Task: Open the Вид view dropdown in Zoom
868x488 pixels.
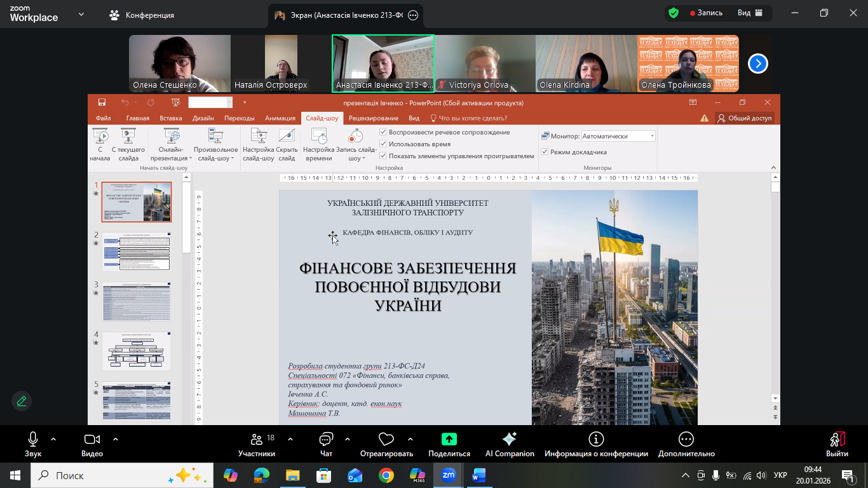Action: pyautogui.click(x=750, y=13)
